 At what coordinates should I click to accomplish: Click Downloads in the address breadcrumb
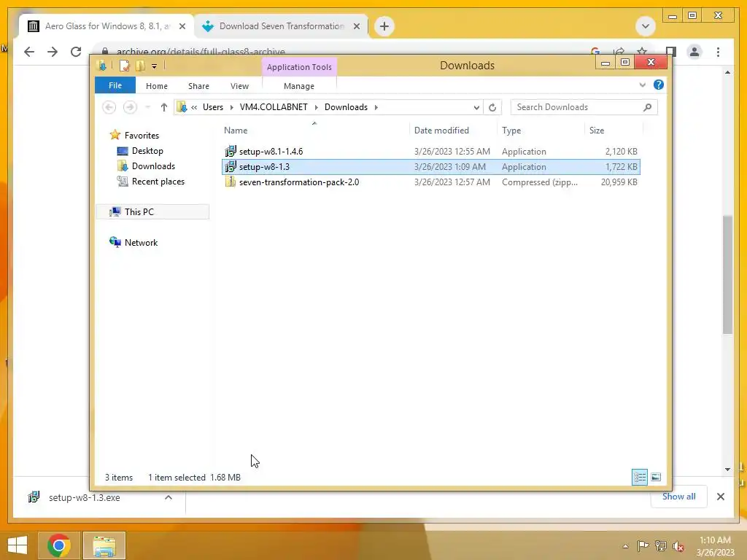click(x=346, y=107)
